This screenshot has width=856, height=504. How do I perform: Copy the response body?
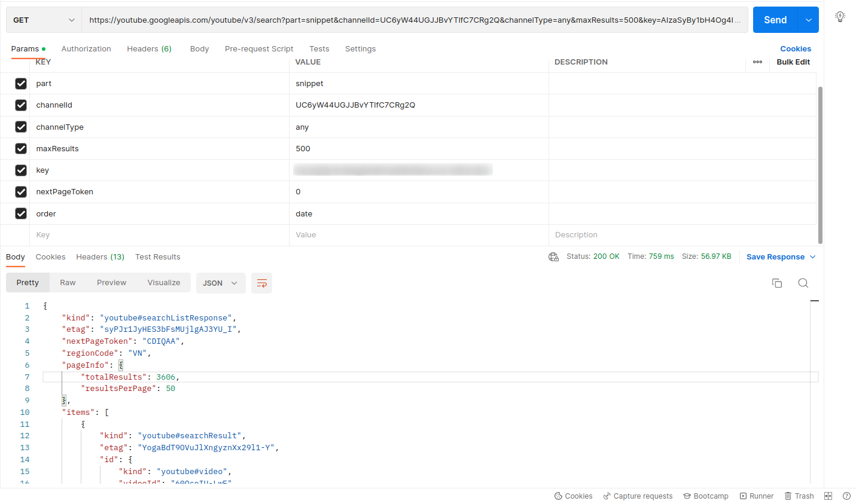777,283
